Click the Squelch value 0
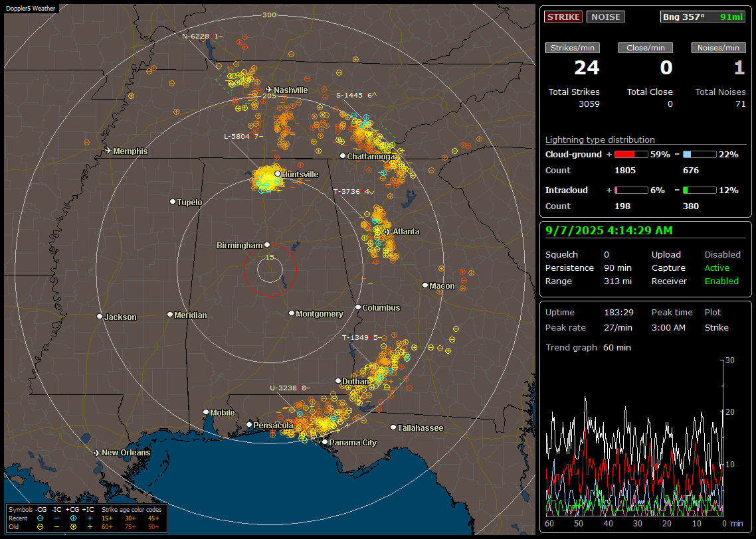Viewport: 756px width, 539px height. coord(607,254)
